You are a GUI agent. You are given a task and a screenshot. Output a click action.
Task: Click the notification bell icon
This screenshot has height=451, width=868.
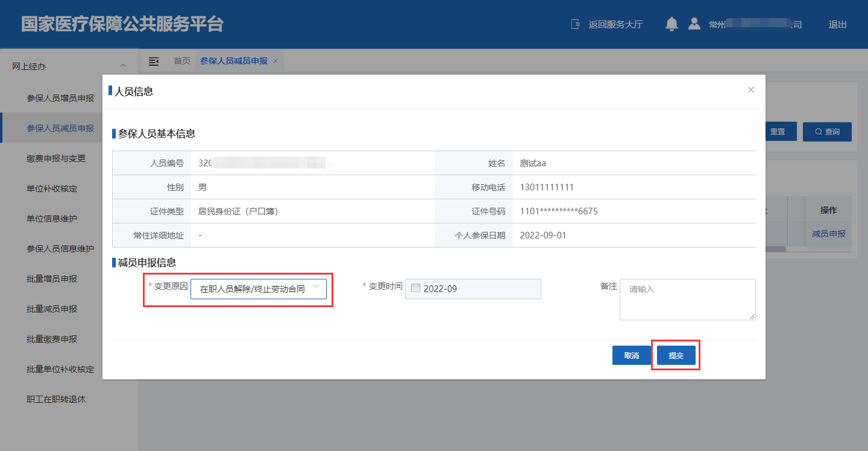coord(671,24)
